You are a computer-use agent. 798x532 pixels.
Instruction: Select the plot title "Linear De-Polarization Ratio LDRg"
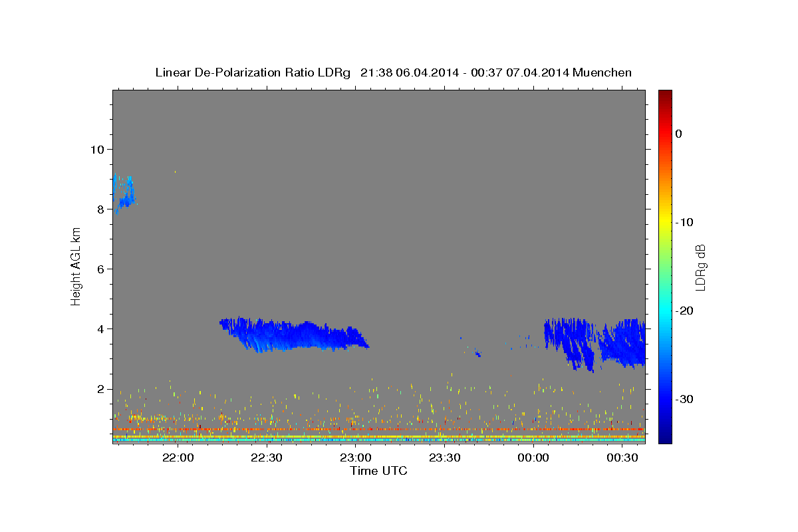pos(253,72)
